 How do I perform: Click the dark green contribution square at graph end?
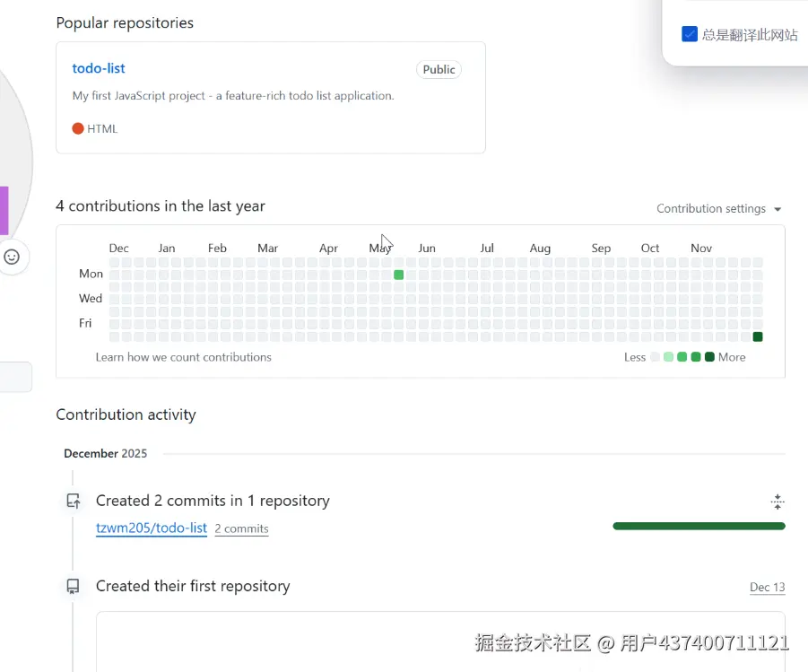click(758, 336)
